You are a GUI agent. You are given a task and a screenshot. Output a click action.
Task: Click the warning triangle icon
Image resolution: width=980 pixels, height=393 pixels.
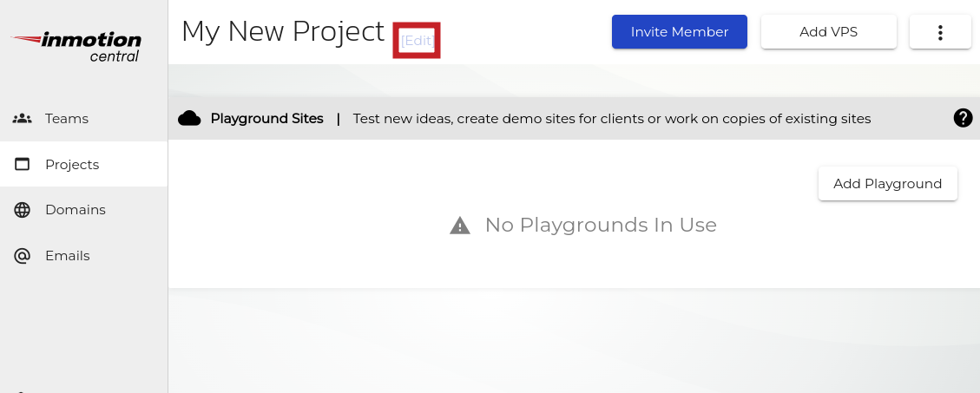(x=460, y=226)
